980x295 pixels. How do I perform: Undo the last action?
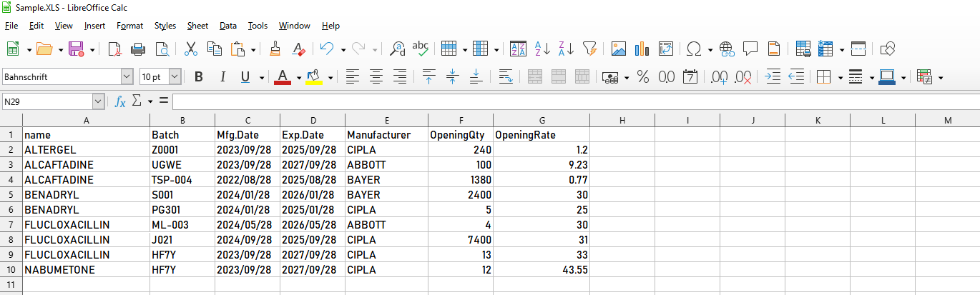(327, 49)
